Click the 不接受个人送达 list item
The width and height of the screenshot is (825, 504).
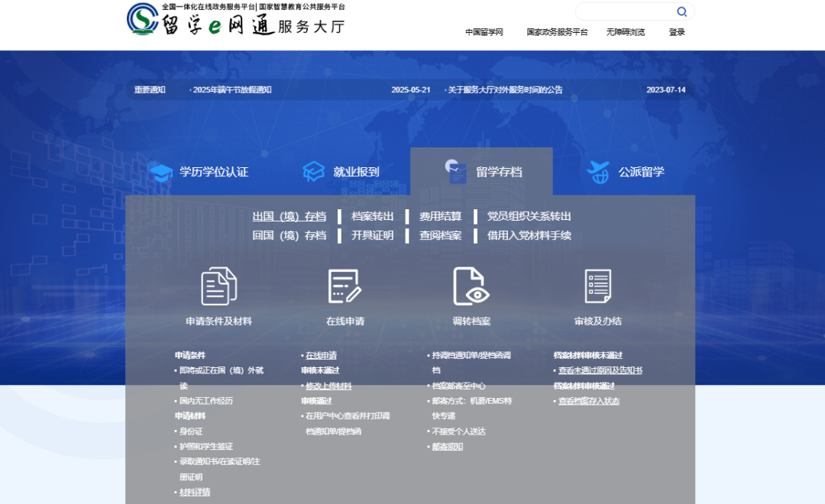point(458,431)
